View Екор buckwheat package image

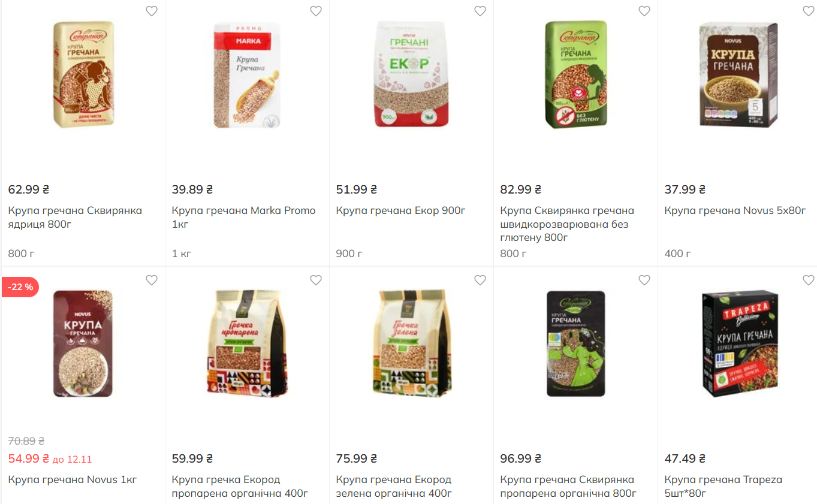point(411,74)
